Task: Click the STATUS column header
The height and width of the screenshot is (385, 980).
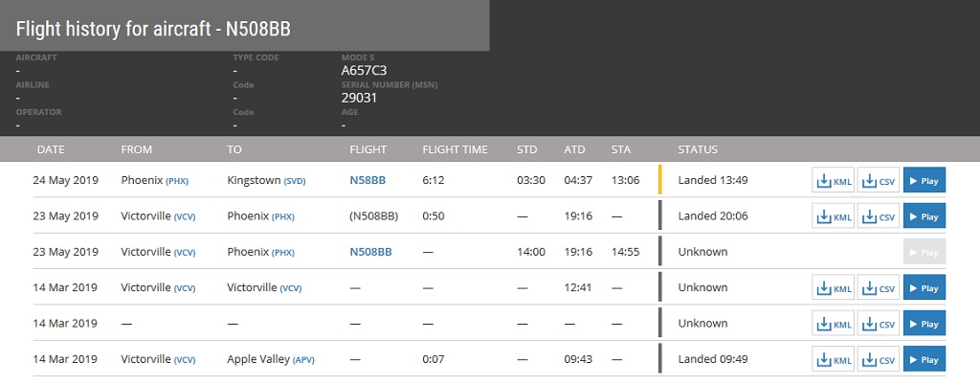Action: coord(698,149)
